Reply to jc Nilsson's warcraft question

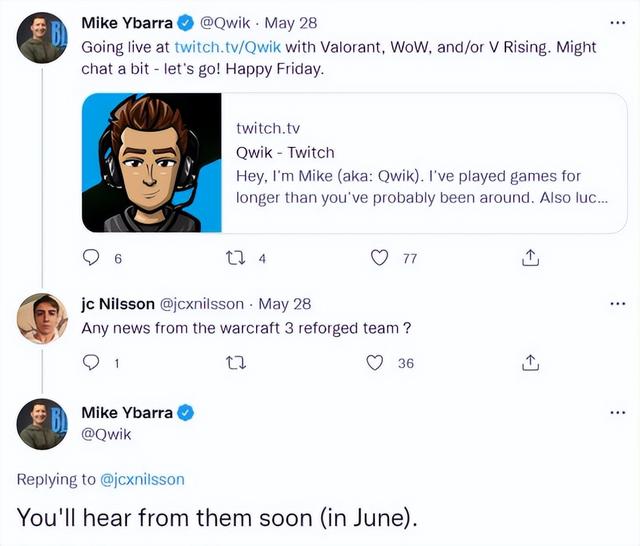pos(92,363)
